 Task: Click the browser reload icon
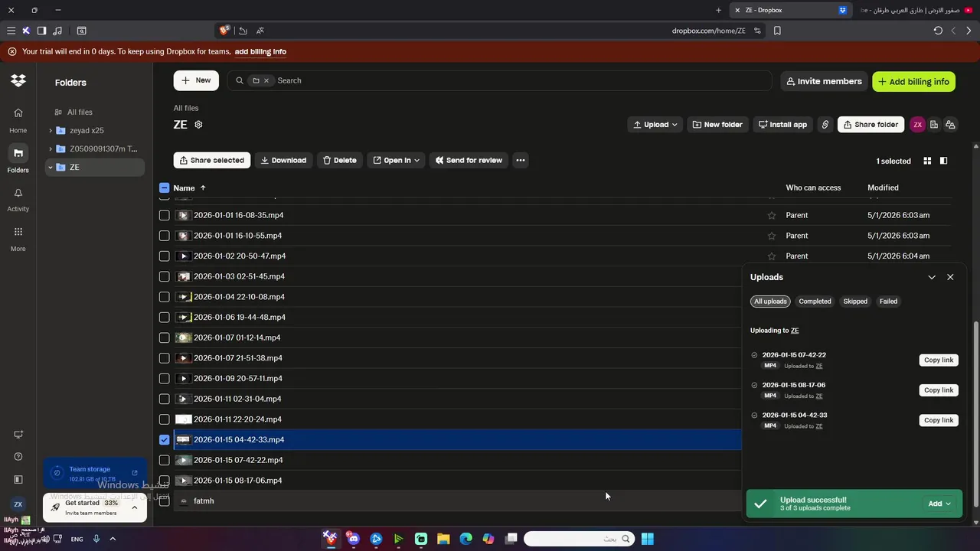pyautogui.click(x=938, y=31)
